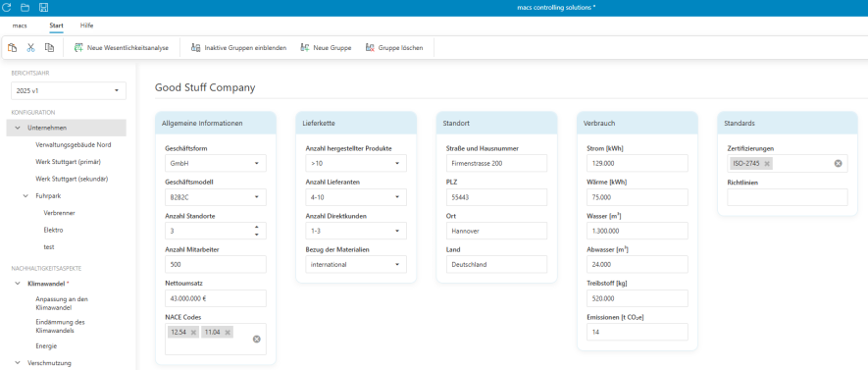This screenshot has height=370, width=868.
Task: Click the Land field with Deutschland
Action: coord(496,265)
